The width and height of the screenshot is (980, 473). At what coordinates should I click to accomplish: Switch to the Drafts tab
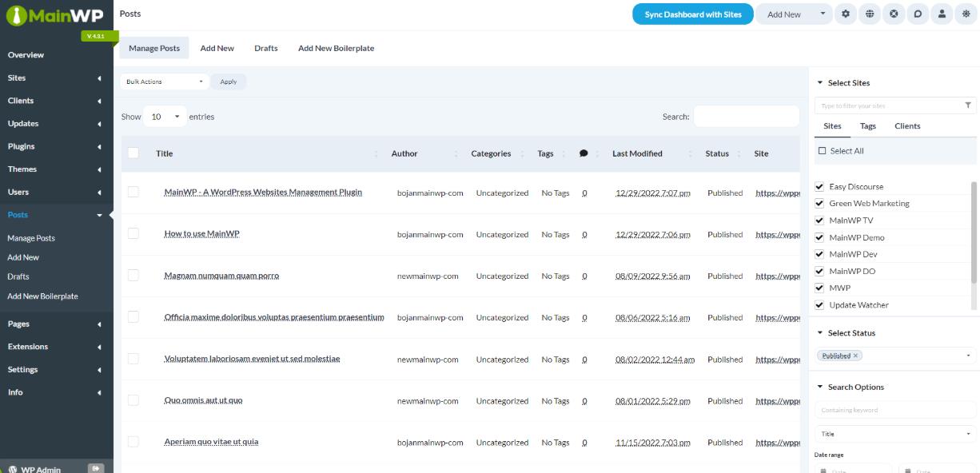265,48
